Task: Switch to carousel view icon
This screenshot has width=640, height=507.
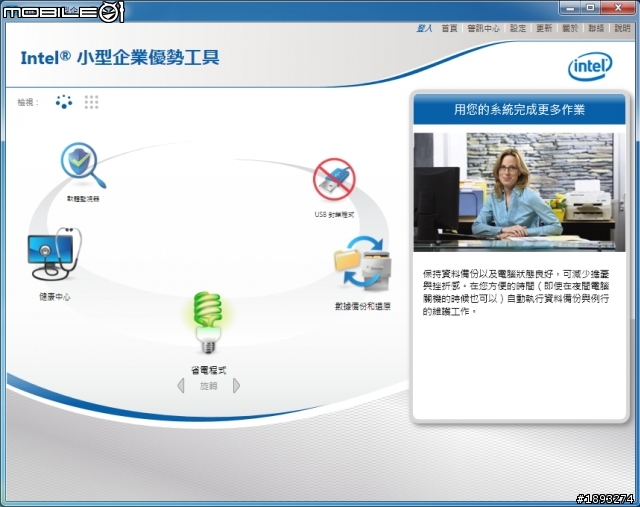Action: tap(64, 102)
